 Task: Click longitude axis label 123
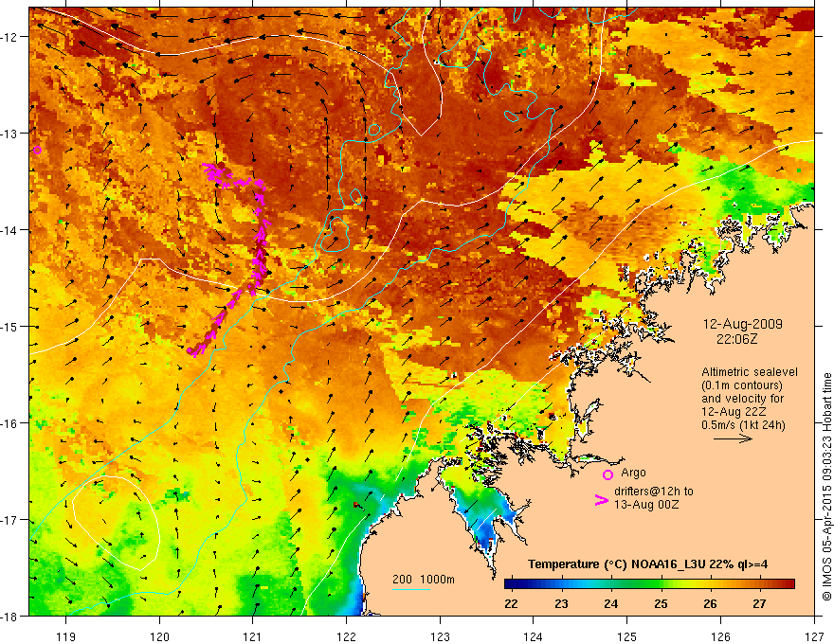coord(440,636)
